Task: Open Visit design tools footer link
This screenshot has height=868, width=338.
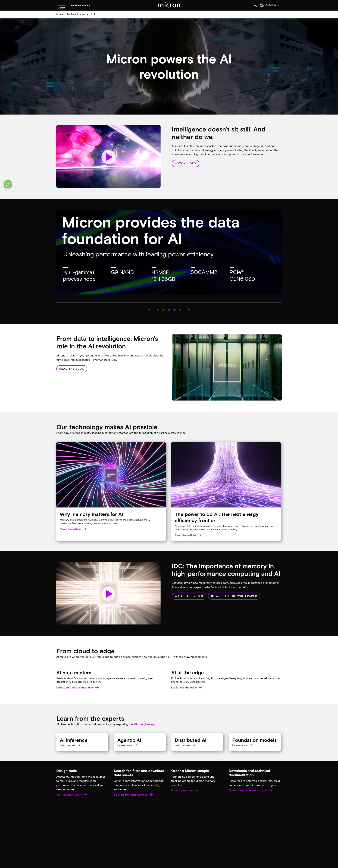Action: [x=69, y=795]
